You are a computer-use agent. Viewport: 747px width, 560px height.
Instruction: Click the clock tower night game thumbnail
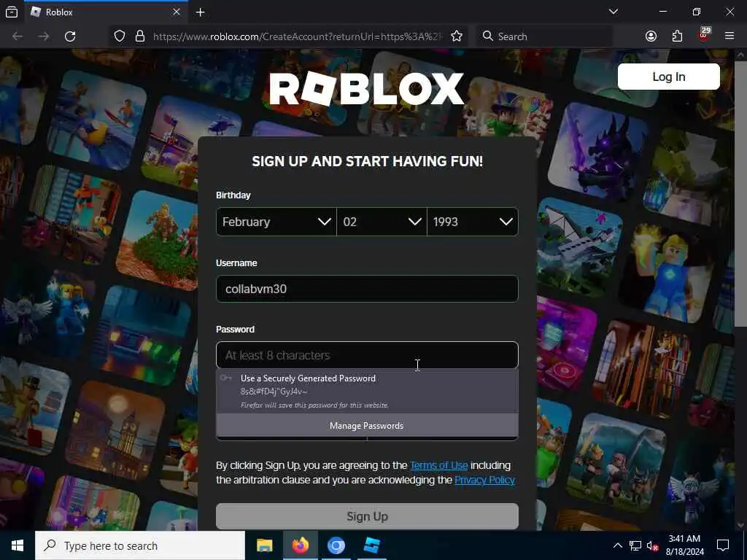pos(115,430)
